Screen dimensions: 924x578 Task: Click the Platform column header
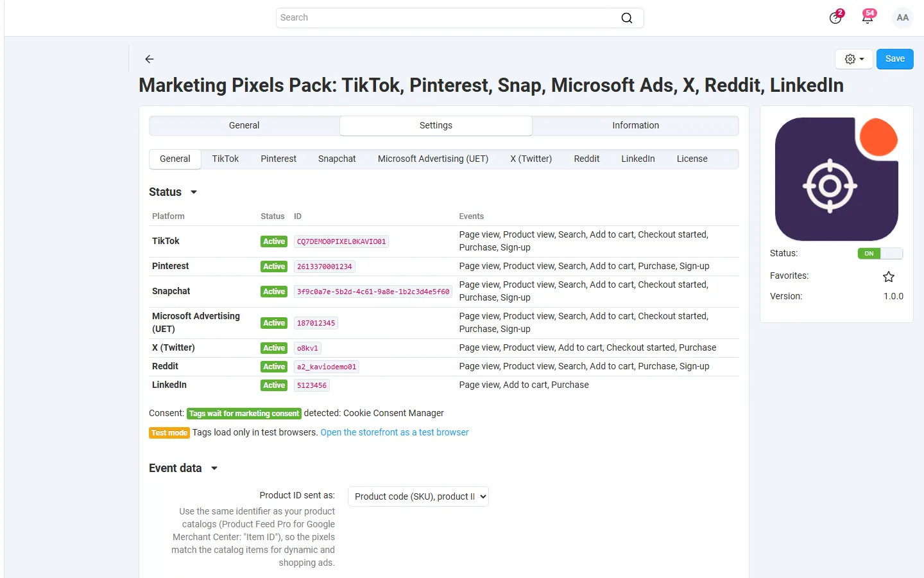coord(168,217)
